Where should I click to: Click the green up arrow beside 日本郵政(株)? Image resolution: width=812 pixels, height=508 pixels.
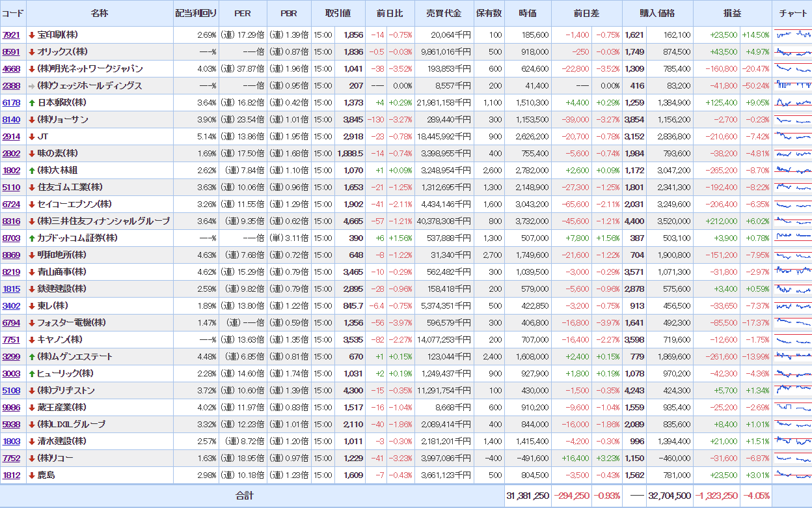pyautogui.click(x=32, y=103)
